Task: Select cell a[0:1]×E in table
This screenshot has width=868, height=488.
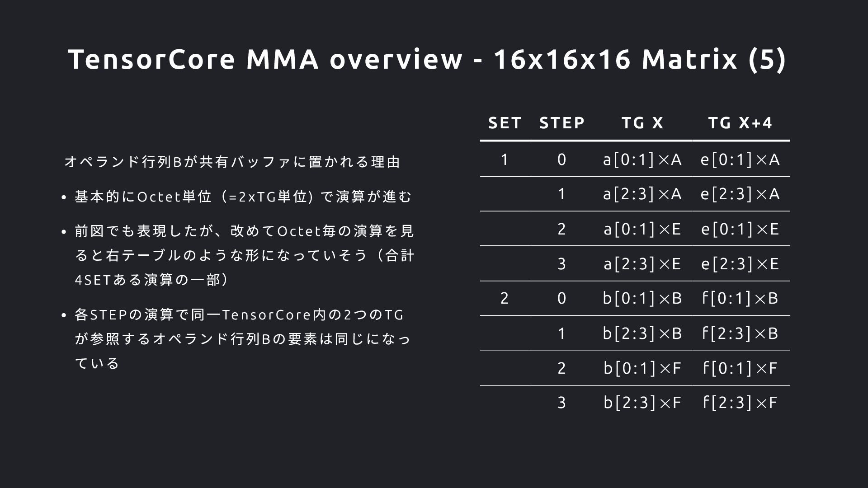Action: tap(642, 229)
